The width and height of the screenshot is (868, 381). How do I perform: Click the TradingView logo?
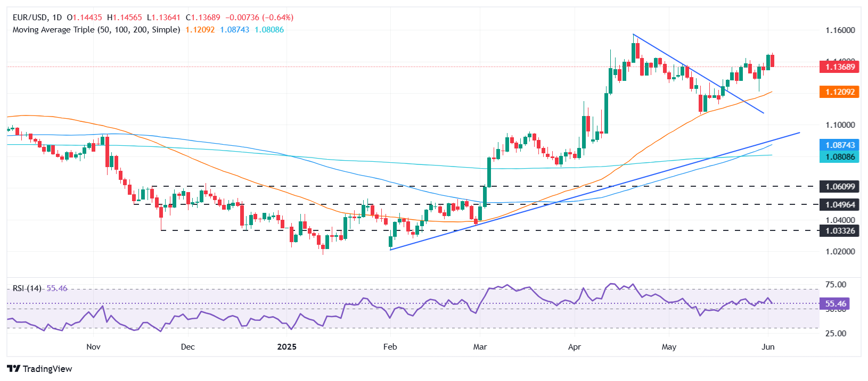40,369
